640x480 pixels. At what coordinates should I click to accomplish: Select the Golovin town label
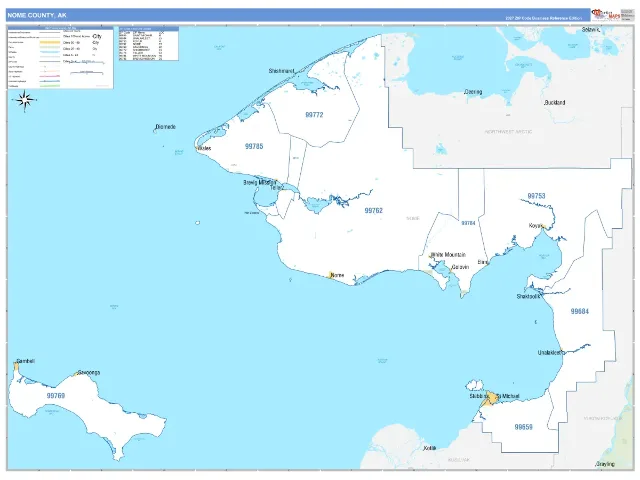click(x=460, y=267)
